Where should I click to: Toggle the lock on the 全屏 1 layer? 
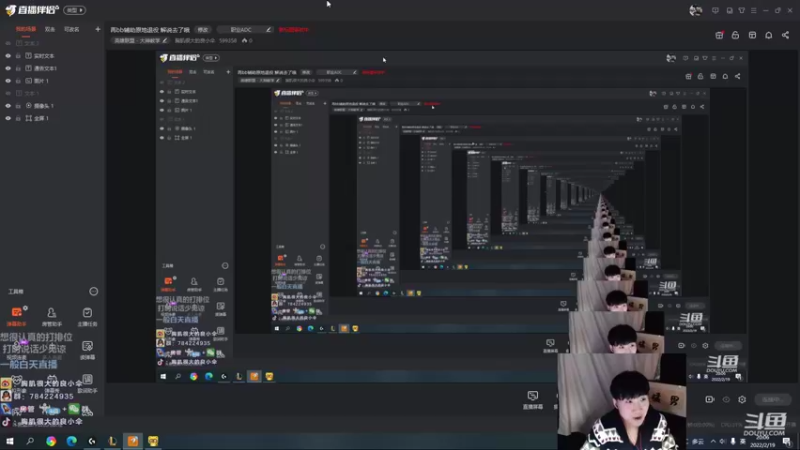pos(18,118)
